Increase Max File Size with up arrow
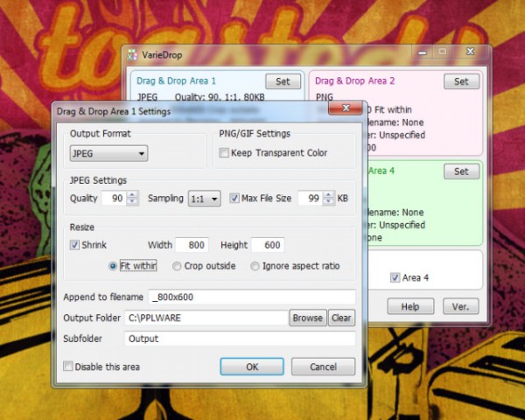 [x=329, y=195]
